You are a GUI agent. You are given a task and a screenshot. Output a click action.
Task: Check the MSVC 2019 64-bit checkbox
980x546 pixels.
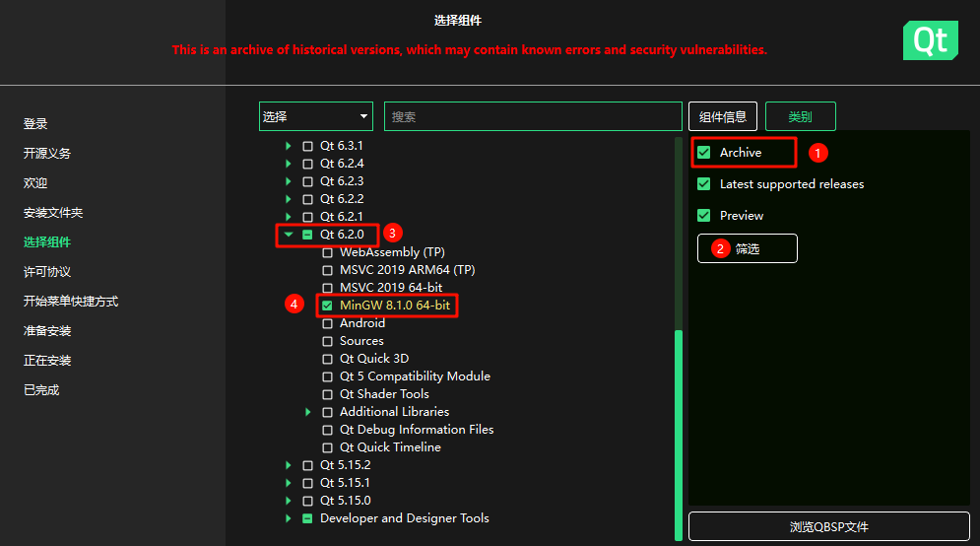coord(327,289)
